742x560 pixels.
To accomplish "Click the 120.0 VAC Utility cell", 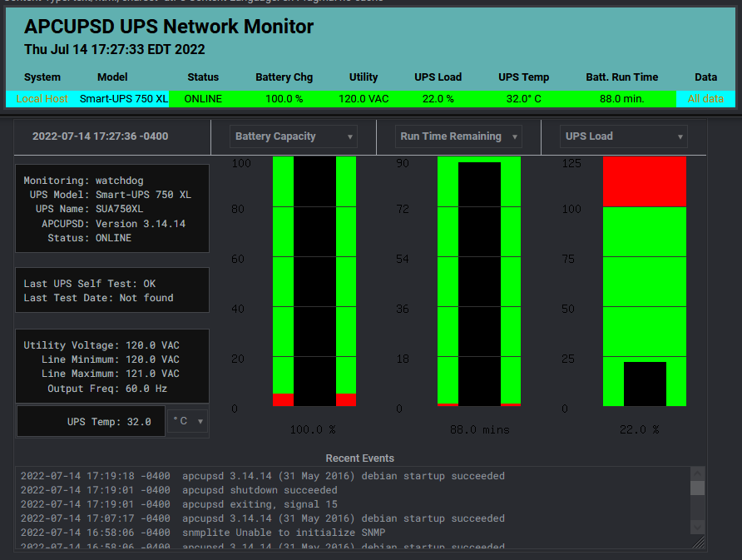I will [364, 99].
